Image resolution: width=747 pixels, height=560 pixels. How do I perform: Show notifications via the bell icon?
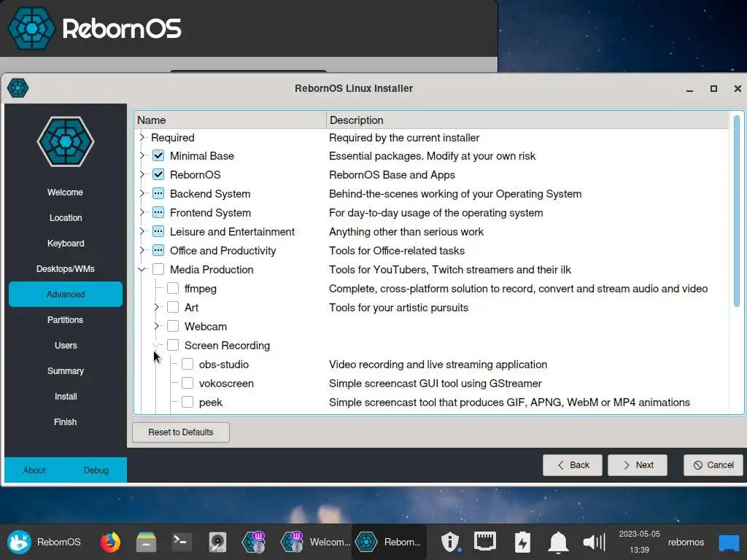click(x=558, y=542)
